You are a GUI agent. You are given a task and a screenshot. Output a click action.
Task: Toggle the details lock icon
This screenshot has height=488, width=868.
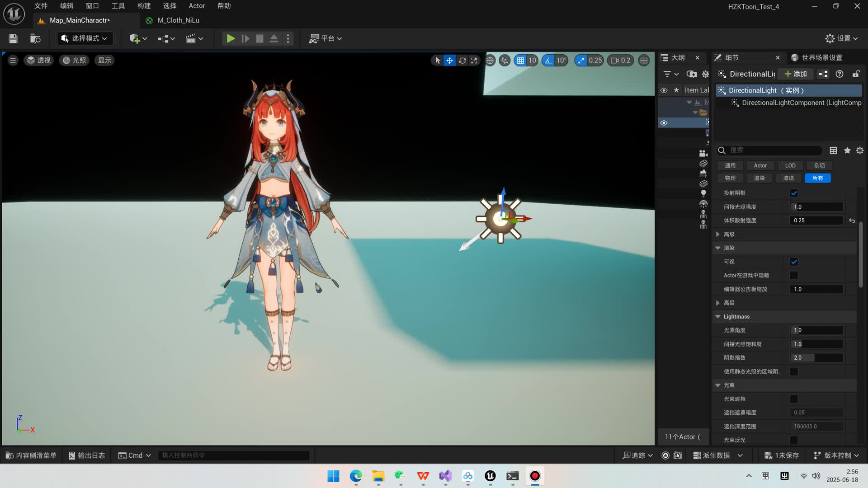[x=856, y=74]
